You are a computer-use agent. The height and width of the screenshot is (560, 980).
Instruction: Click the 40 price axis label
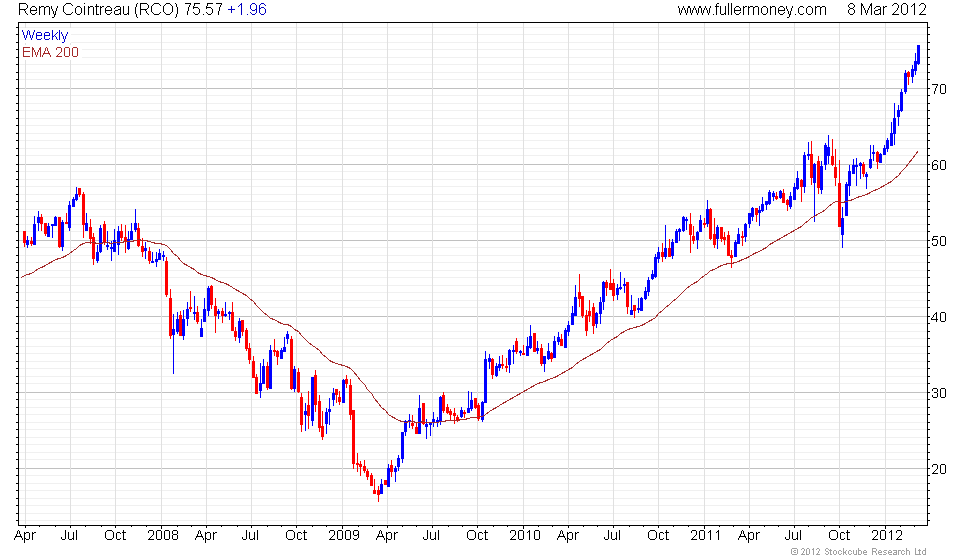click(939, 318)
